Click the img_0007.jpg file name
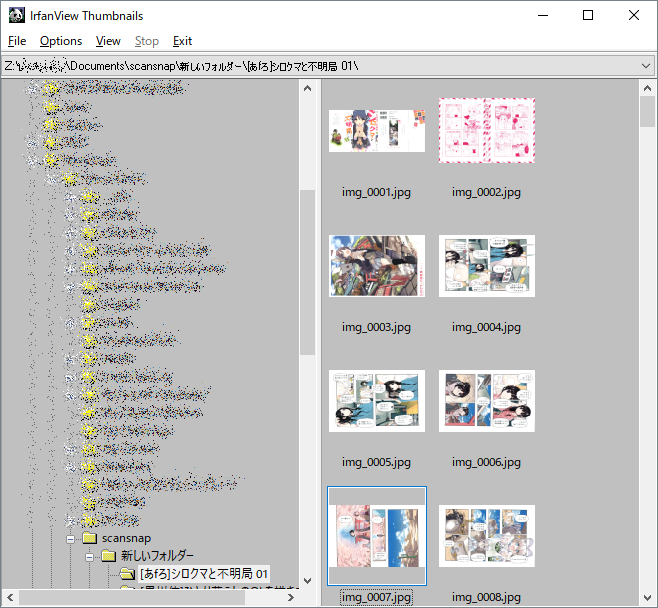 [x=376, y=597]
